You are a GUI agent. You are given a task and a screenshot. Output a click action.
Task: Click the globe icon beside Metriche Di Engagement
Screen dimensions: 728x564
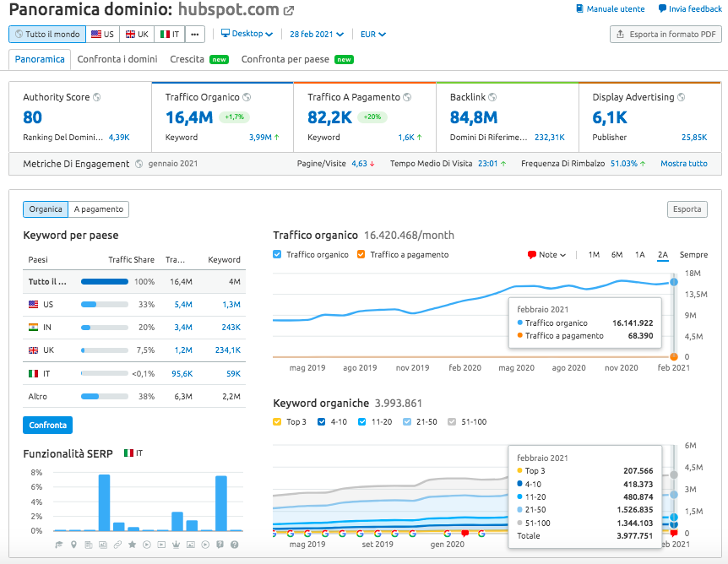(x=139, y=164)
